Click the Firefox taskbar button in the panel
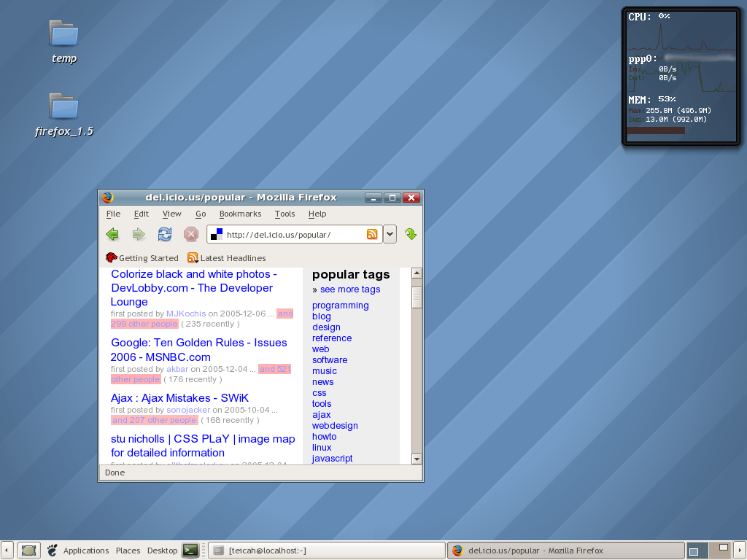This screenshot has height=560, width=747. [x=566, y=551]
